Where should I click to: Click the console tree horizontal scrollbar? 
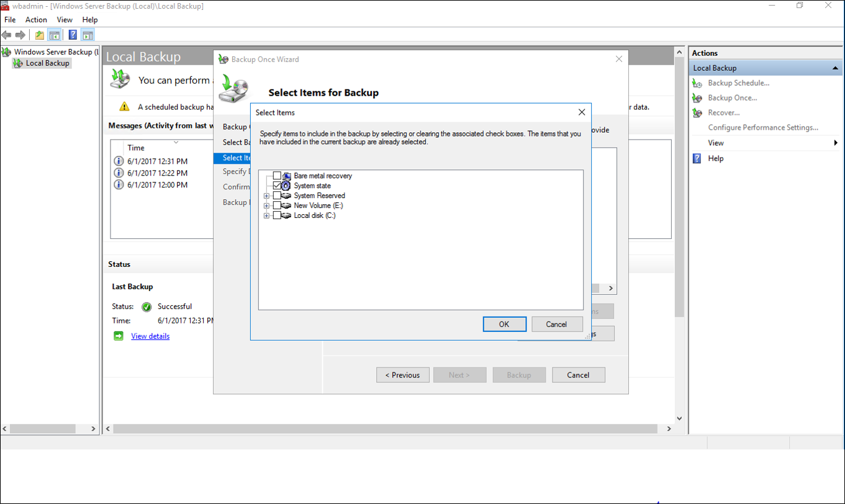point(43,429)
